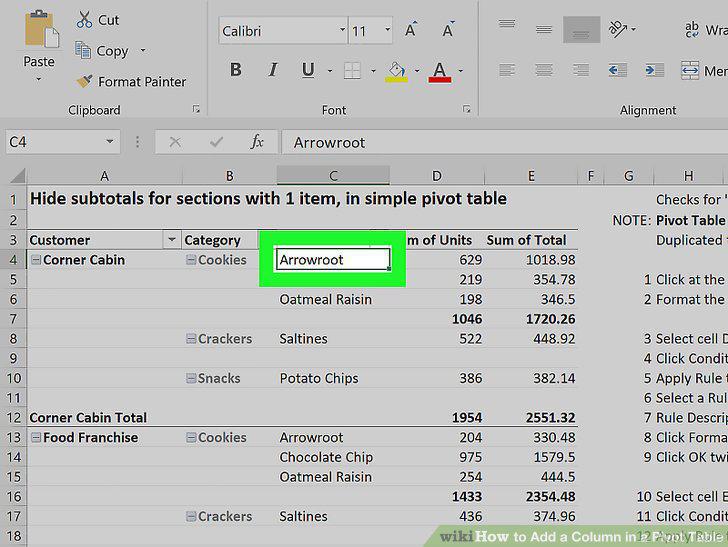Toggle Bold formatting
The image size is (728, 547).
[x=235, y=70]
